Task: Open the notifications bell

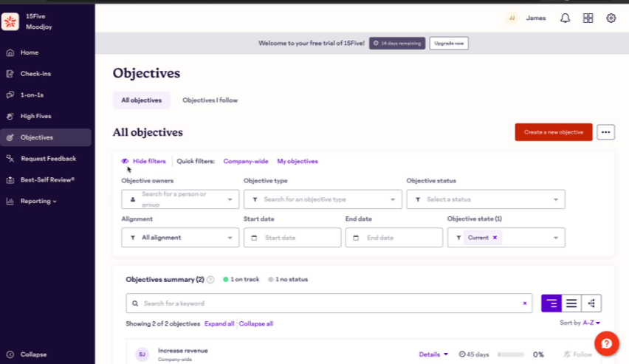Action: 566,18
